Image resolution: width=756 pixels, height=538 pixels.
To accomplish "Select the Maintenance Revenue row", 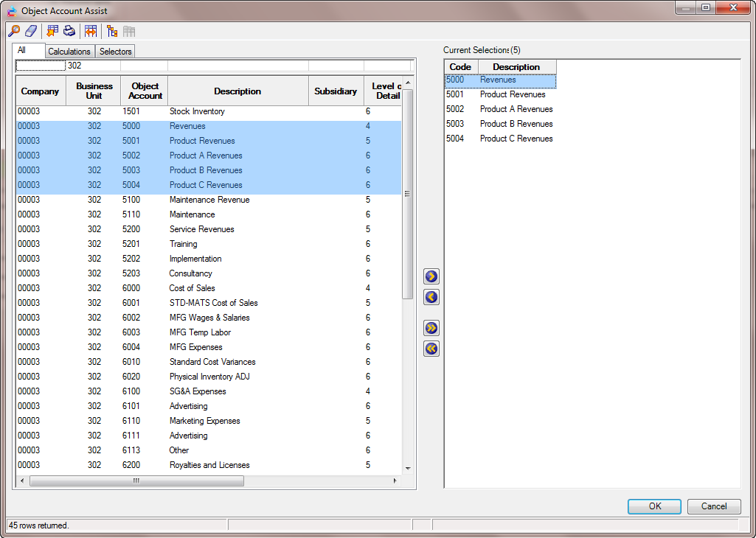I will tap(209, 200).
